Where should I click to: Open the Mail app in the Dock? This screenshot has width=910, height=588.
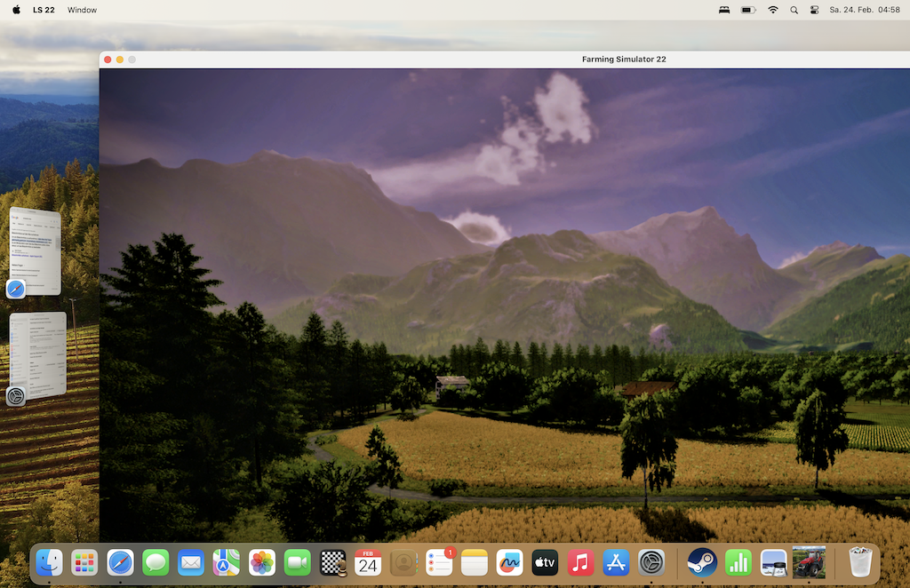tap(191, 562)
